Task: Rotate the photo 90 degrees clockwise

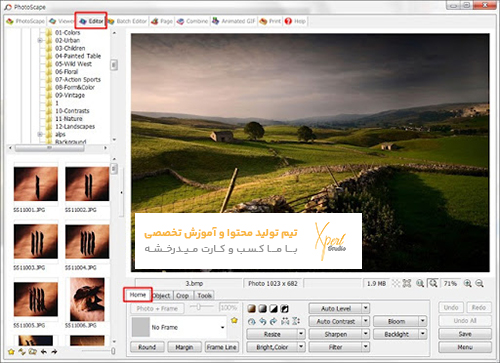Action: [273, 321]
